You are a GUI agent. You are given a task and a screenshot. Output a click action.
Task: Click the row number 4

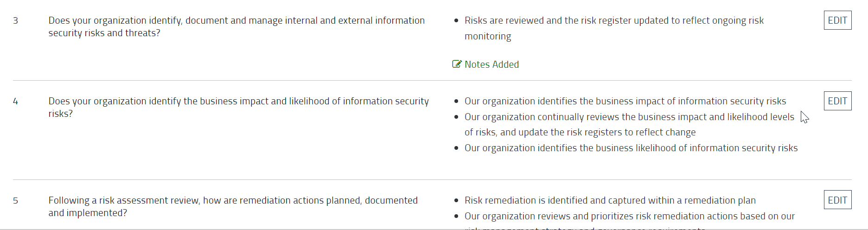pos(15,101)
